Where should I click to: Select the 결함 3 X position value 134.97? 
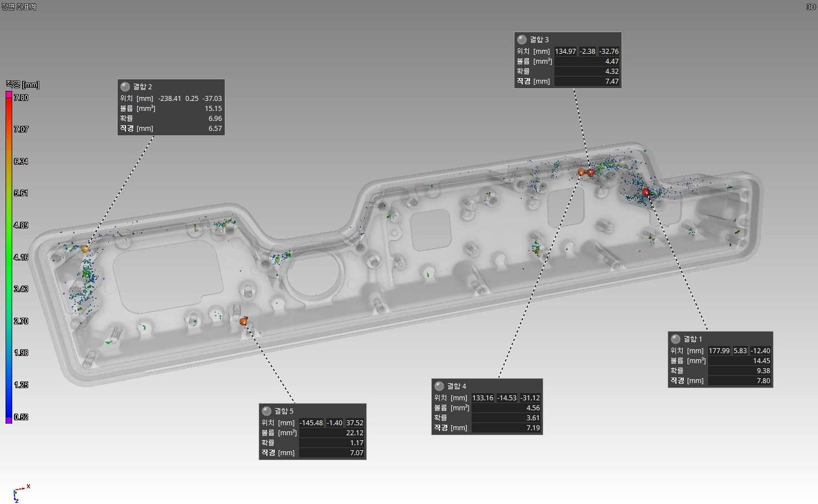(565, 51)
